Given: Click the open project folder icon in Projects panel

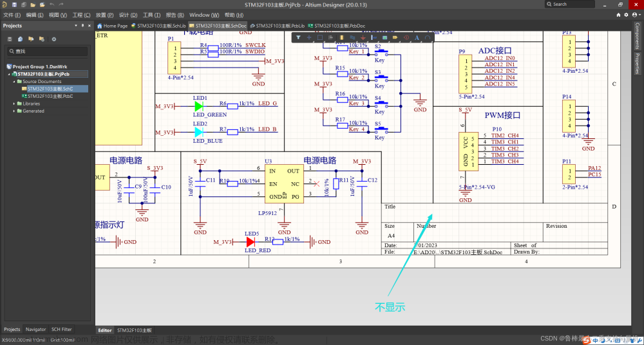Looking at the screenshot, I should (31, 39).
